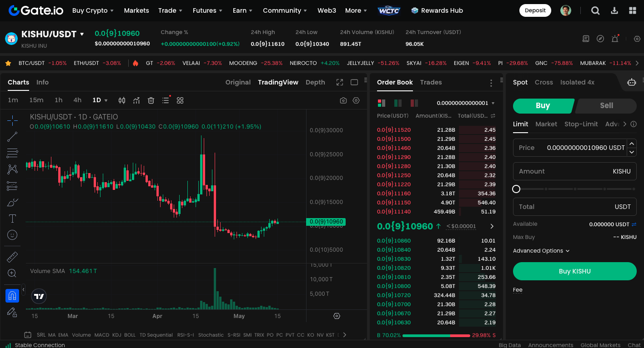Select the crosshair cursor tool
644x348 pixels.
[x=12, y=120]
